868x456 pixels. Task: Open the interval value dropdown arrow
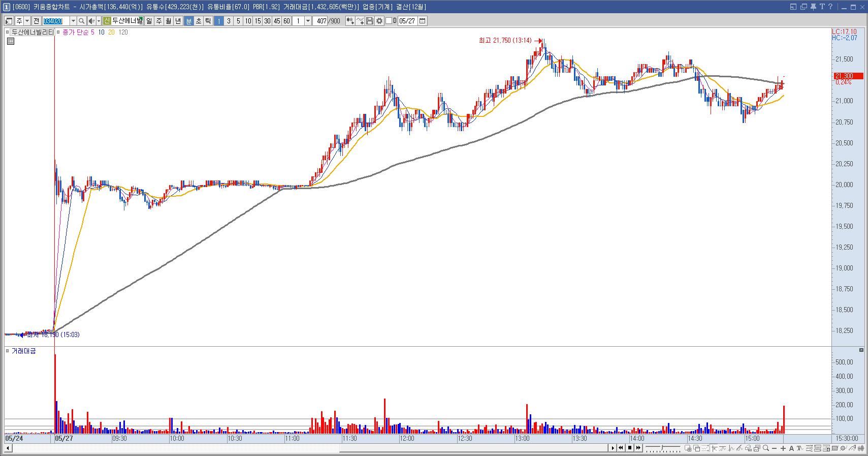click(308, 21)
